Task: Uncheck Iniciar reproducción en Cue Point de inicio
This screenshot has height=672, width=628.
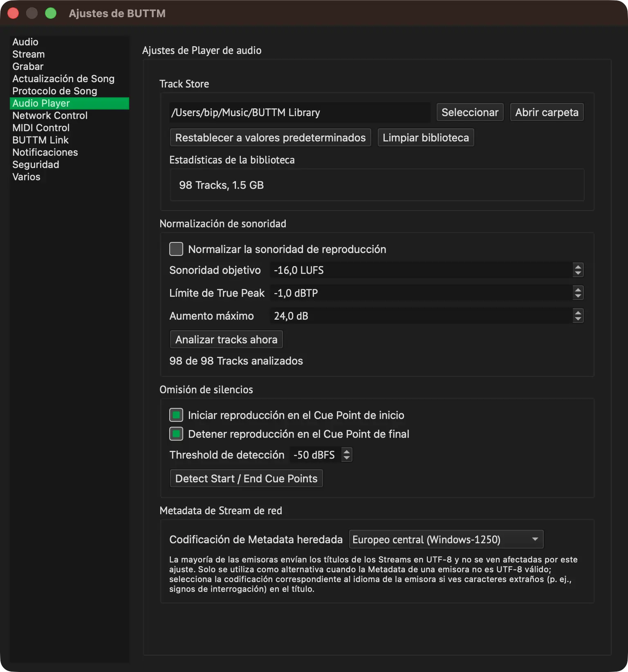Action: (176, 415)
